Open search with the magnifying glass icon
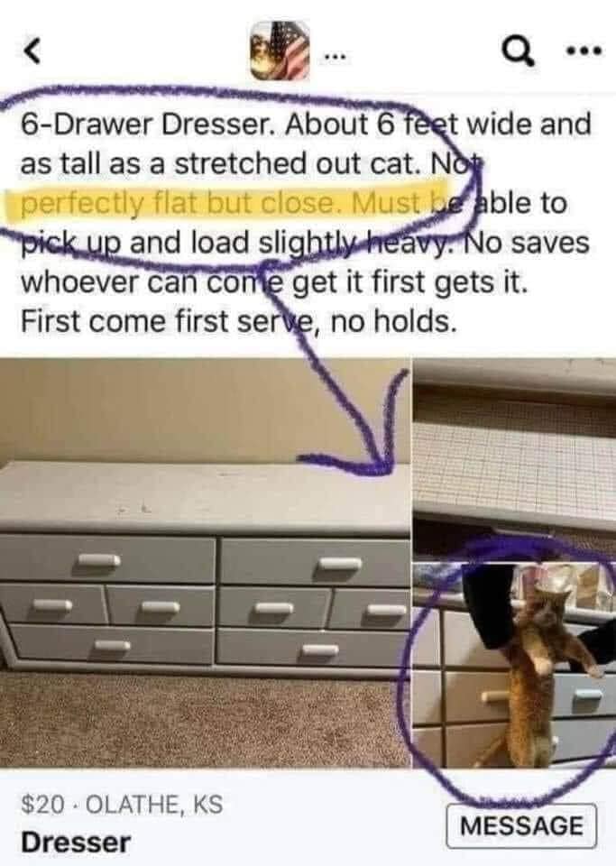Screen dimensions: 616x866 click(519, 54)
